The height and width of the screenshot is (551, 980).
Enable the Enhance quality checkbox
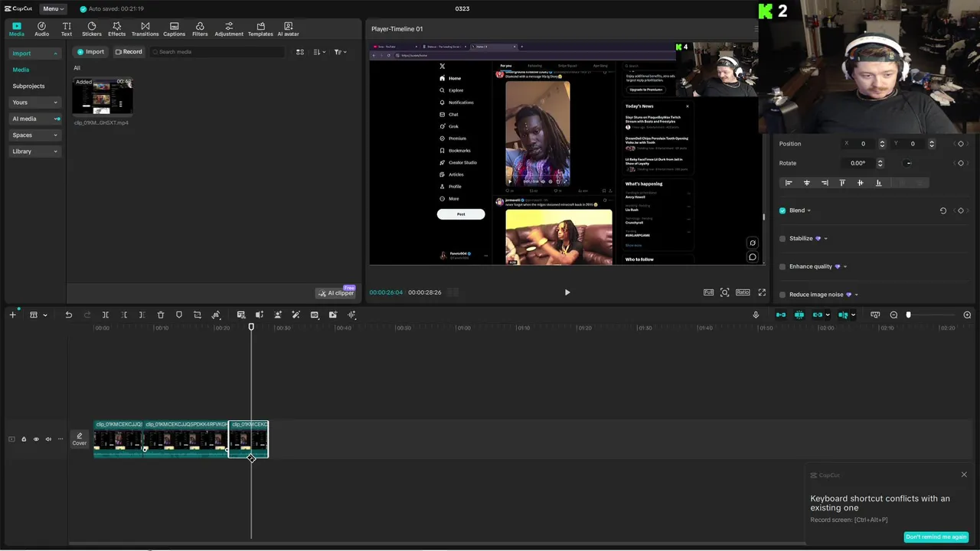point(782,266)
